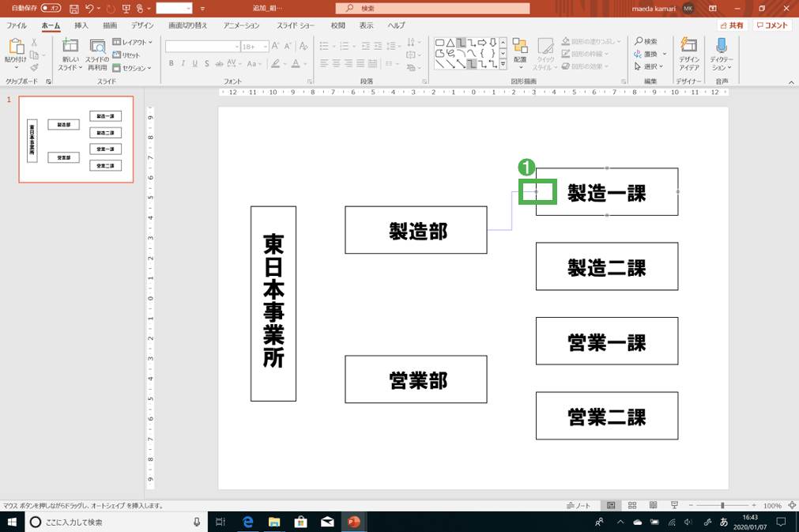799x532 pixels.
Task: Open the 図形の塗りつぶし dropdown
Action: (x=592, y=41)
